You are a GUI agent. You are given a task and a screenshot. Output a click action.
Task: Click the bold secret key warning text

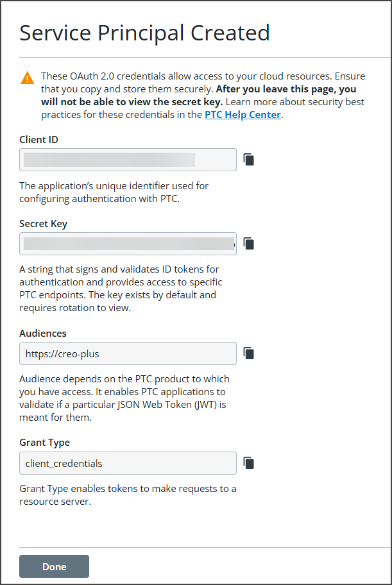199,95
